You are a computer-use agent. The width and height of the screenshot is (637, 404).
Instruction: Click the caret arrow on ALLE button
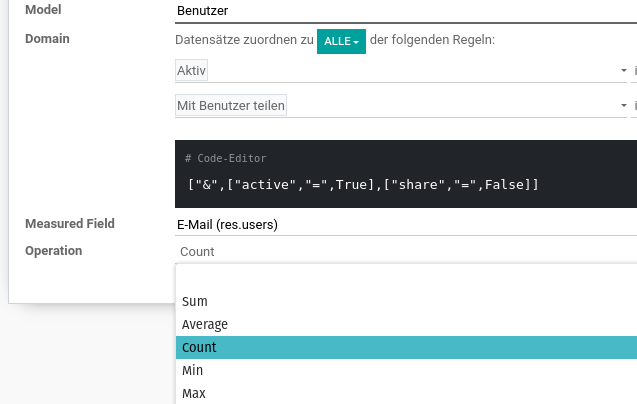coord(356,42)
